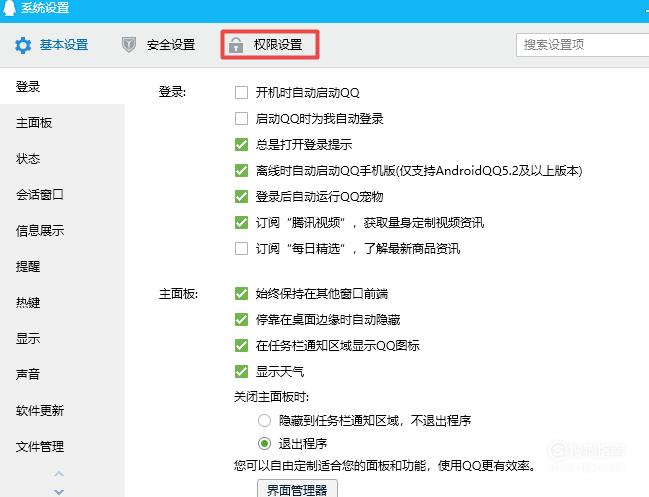Viewport: 649px width, 497px height.
Task: Select 隐藏到任务栏通知区域 radio option
Action: (x=264, y=421)
